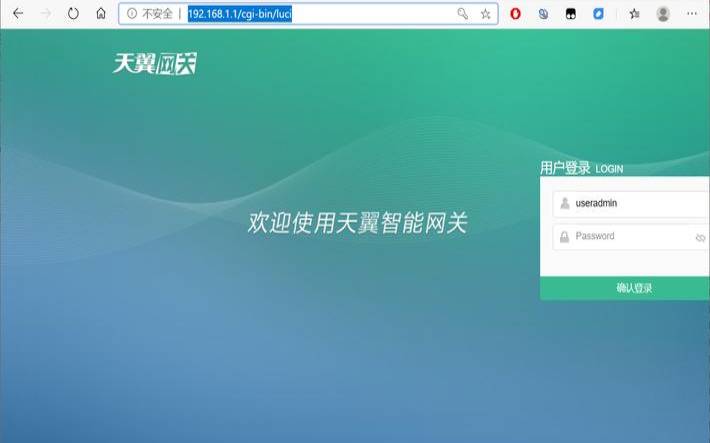Click the lock icon in password field
Viewport: 710px width, 443px height.
[x=564, y=236]
